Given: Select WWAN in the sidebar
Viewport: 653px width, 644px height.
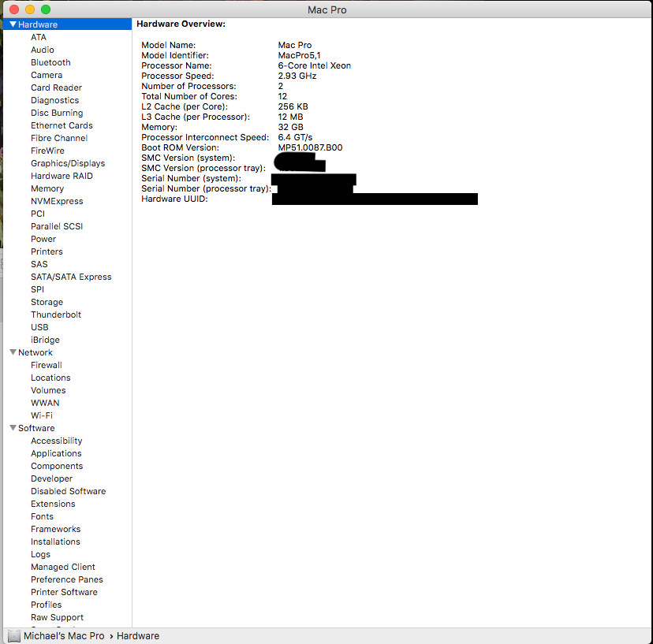Looking at the screenshot, I should click(45, 403).
